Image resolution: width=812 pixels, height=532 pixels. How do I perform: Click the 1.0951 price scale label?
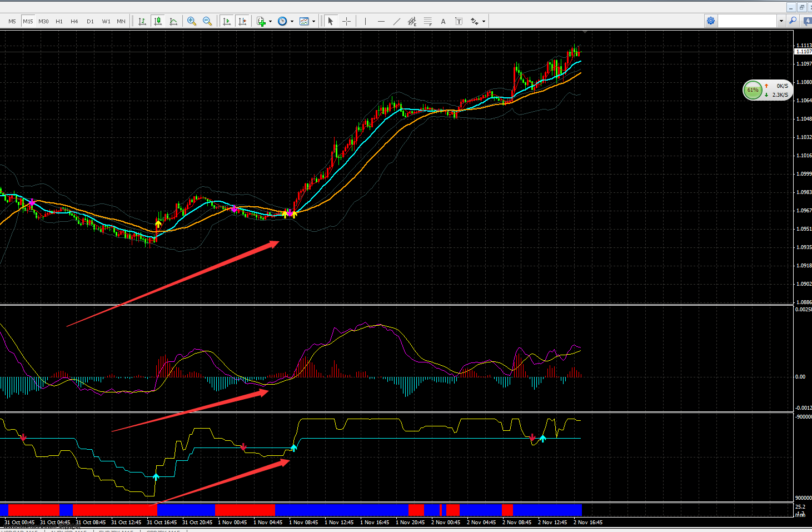804,229
